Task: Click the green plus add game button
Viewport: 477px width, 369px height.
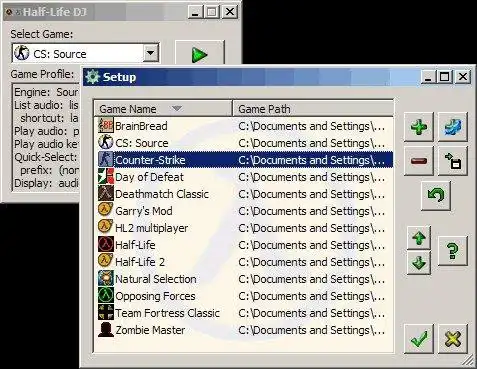Action: 419,127
